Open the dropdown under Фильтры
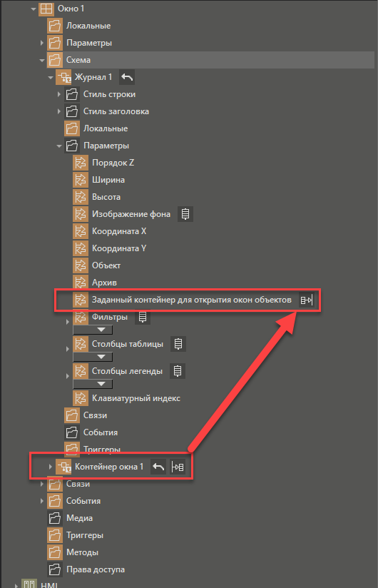Viewport: 378px width, 588px height. pos(93,330)
